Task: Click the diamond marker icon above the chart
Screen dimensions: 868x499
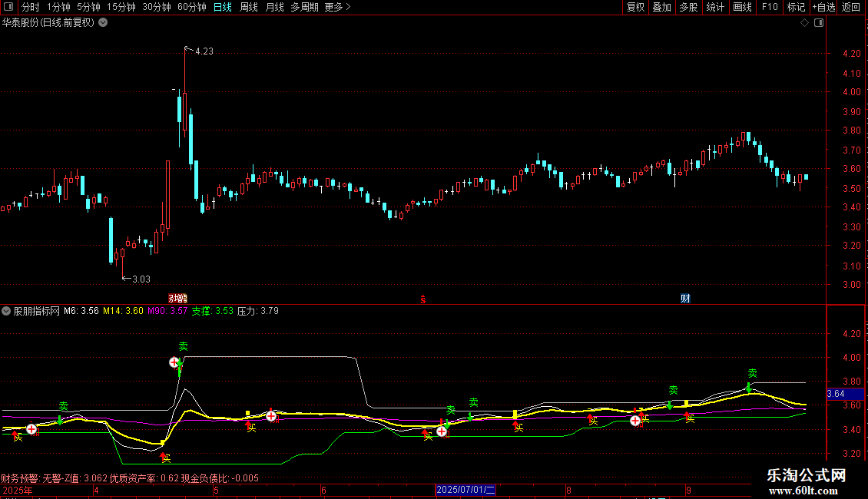Action: (x=805, y=23)
